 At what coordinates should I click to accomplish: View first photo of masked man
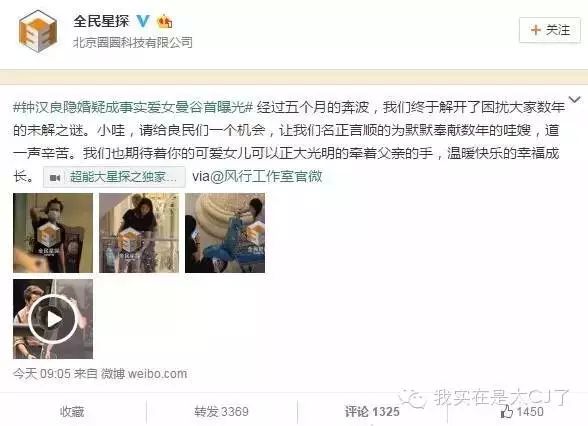click(x=53, y=233)
